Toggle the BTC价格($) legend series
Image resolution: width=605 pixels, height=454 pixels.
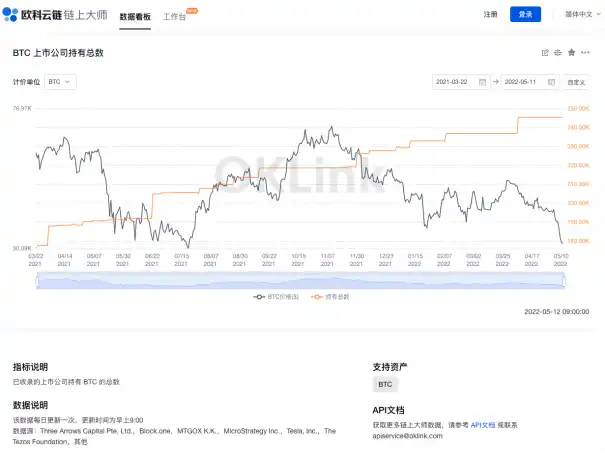point(277,297)
